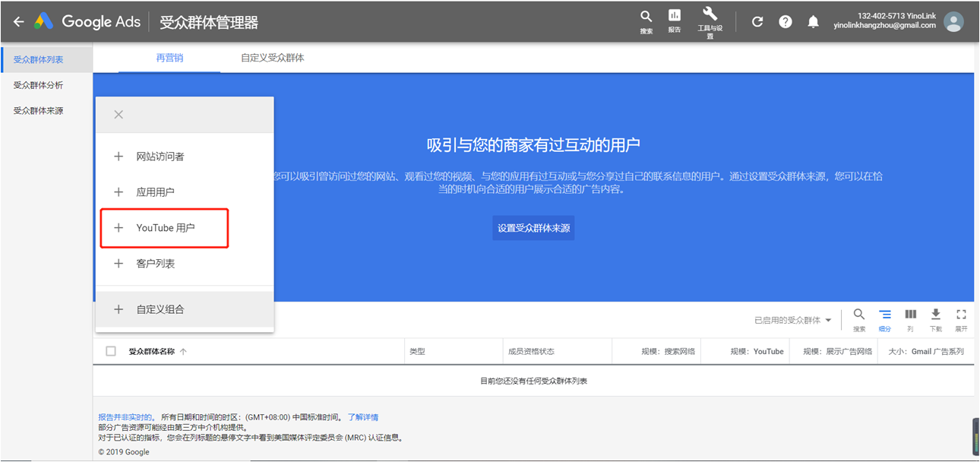Click the refresh icon in header
The width and height of the screenshot is (980, 462).
(757, 22)
